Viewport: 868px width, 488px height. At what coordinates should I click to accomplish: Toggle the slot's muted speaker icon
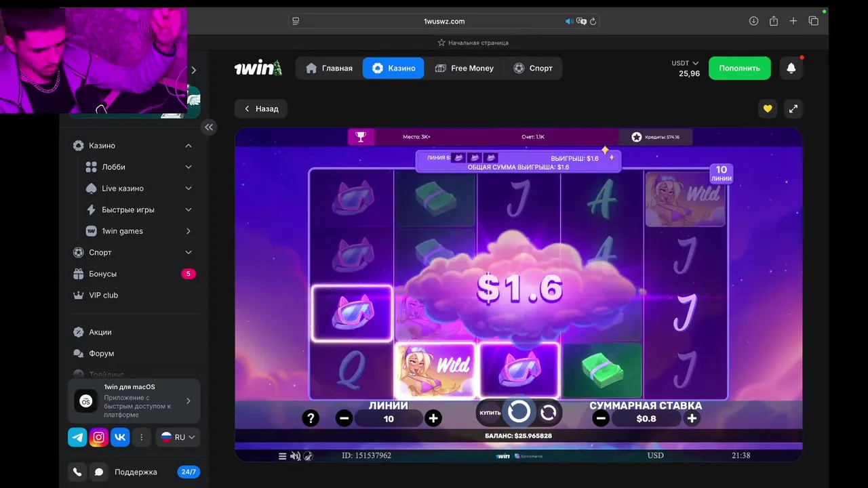coord(295,456)
